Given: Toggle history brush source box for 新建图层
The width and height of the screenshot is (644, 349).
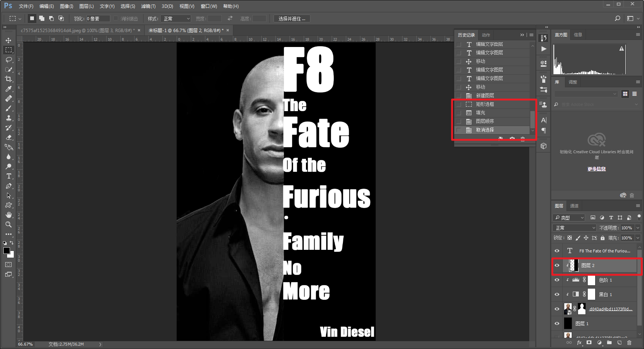Looking at the screenshot, I should click(x=459, y=96).
